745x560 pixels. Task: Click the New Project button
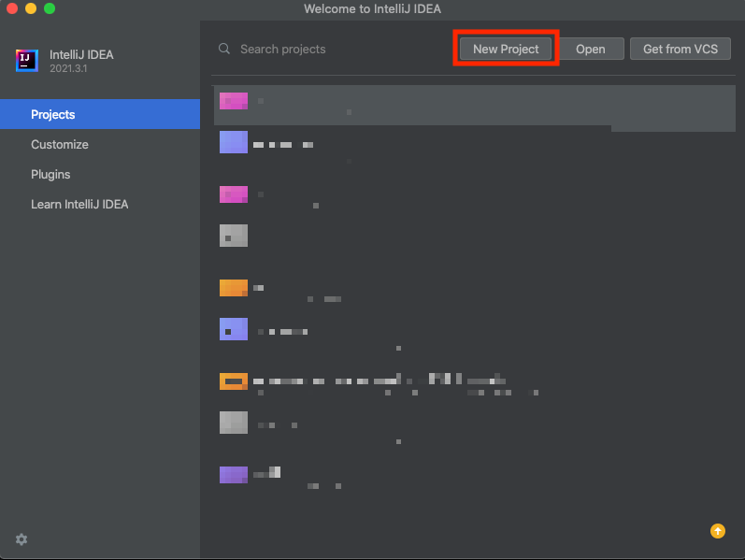(506, 49)
